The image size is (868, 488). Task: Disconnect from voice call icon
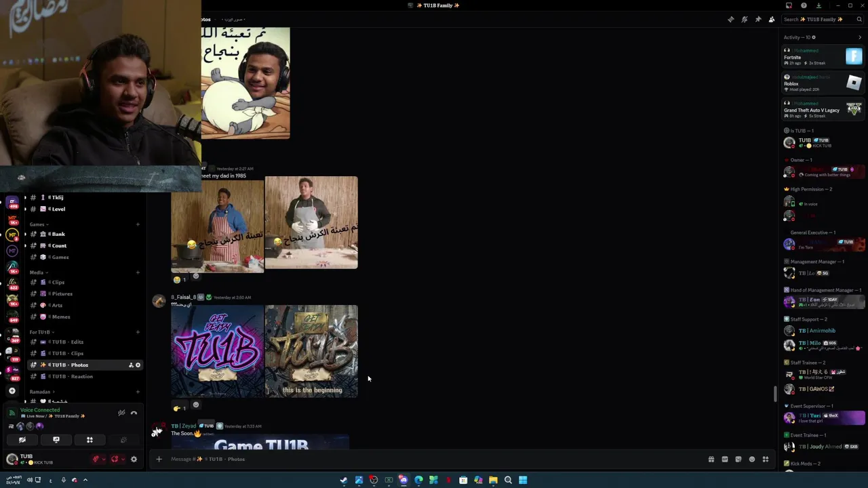tap(134, 413)
